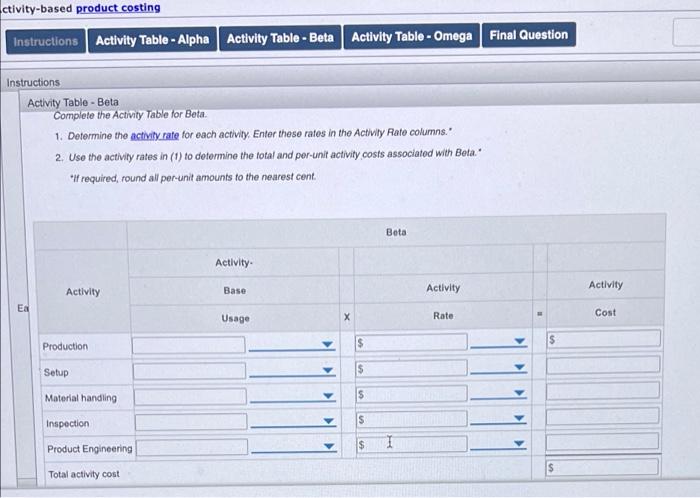Click Setup activity-base usage field
The height and width of the screenshot is (498, 700).
point(189,371)
